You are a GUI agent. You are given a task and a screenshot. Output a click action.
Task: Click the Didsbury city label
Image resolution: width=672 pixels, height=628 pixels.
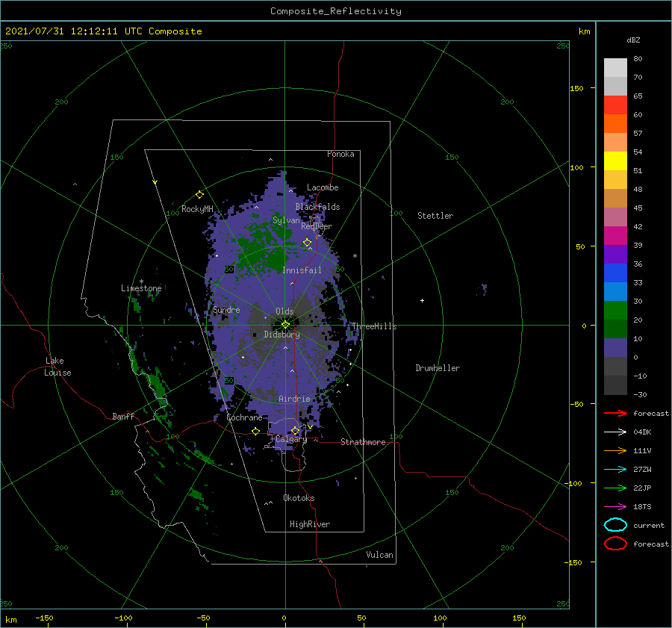point(281,335)
